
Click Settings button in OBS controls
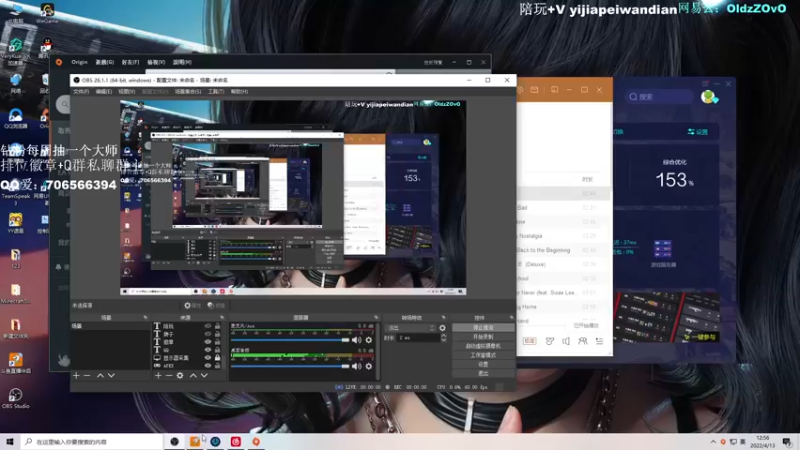(x=483, y=364)
